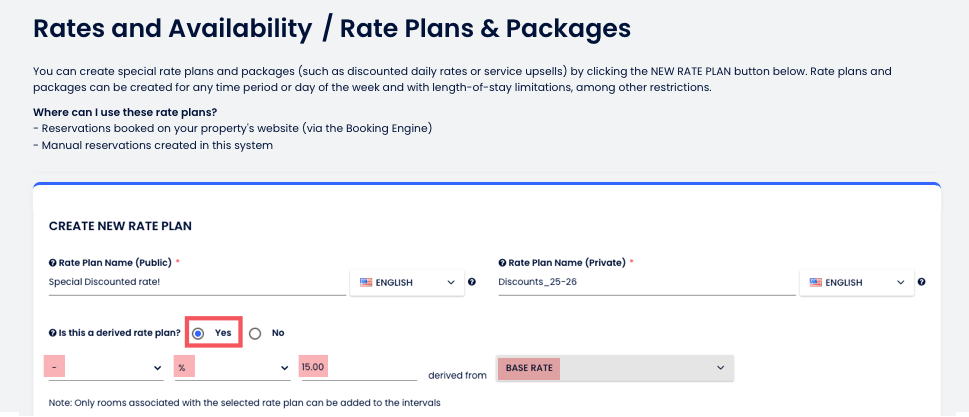Click help icon beside Rate Plan Name (Public)
969x417 pixels.
pos(52,262)
